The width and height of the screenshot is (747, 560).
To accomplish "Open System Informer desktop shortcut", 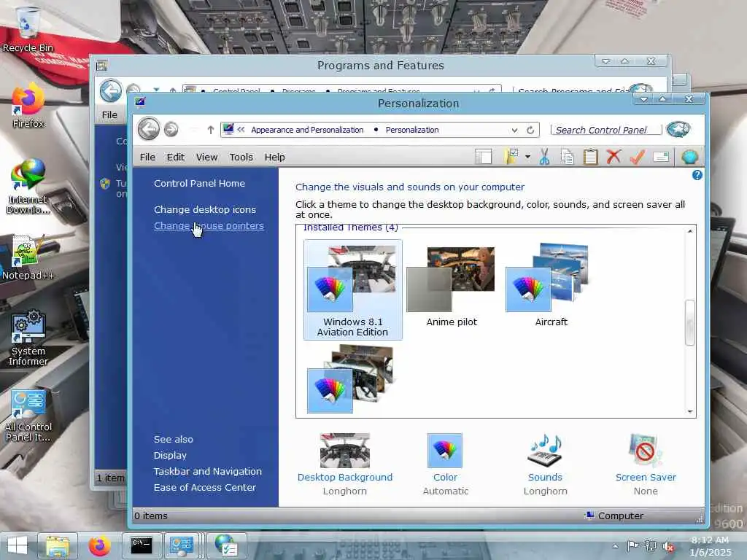I will (28, 338).
